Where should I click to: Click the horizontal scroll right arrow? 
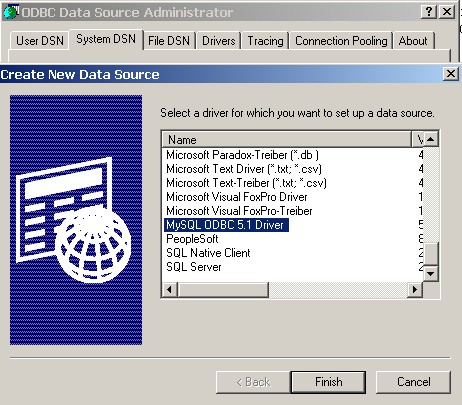415,289
